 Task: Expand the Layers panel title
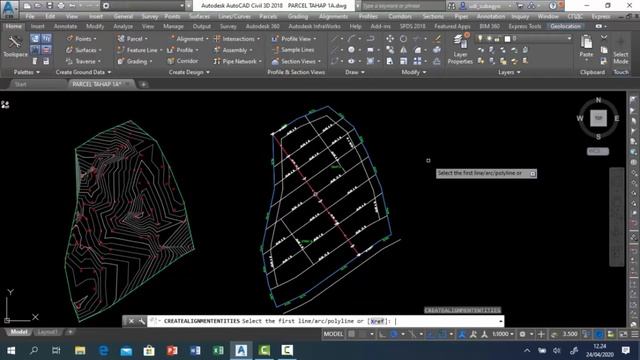click(509, 72)
